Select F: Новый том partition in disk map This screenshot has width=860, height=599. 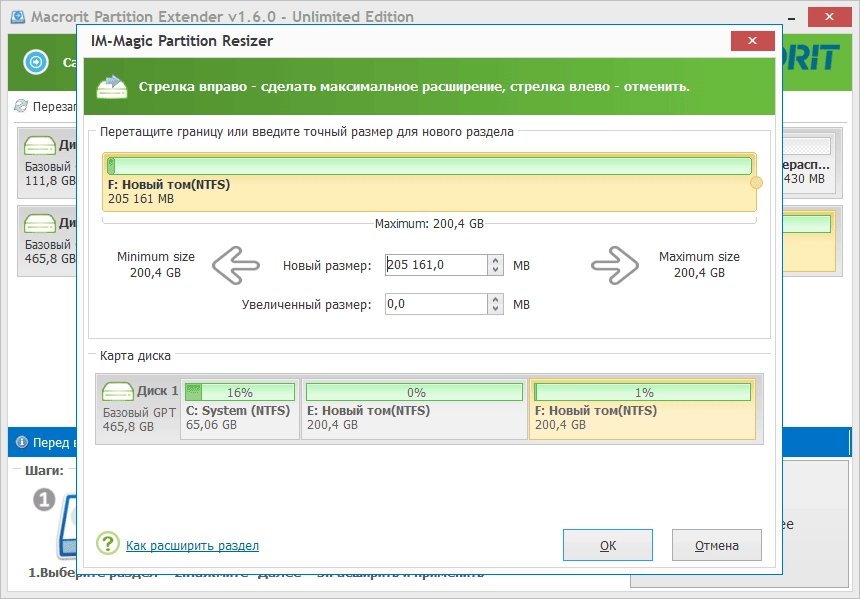642,409
